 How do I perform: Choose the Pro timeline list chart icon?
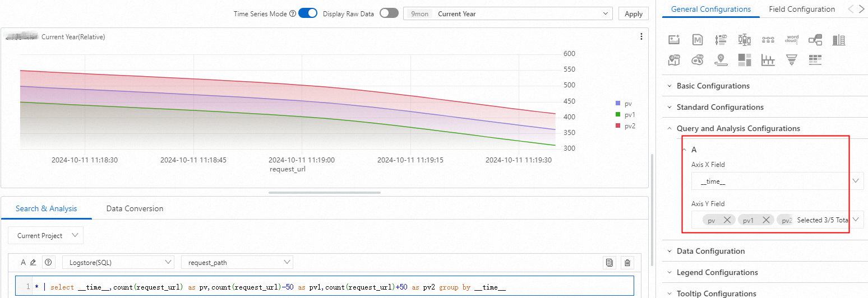[x=721, y=40]
